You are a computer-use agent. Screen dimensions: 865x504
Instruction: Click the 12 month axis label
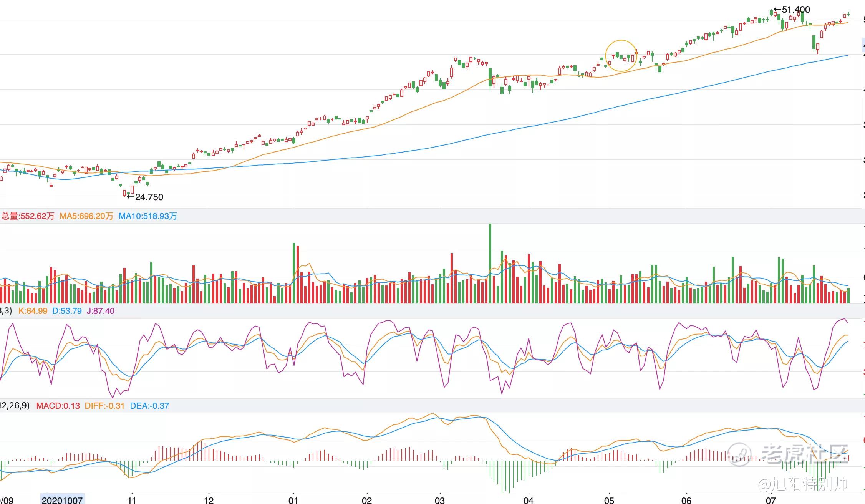(x=209, y=500)
